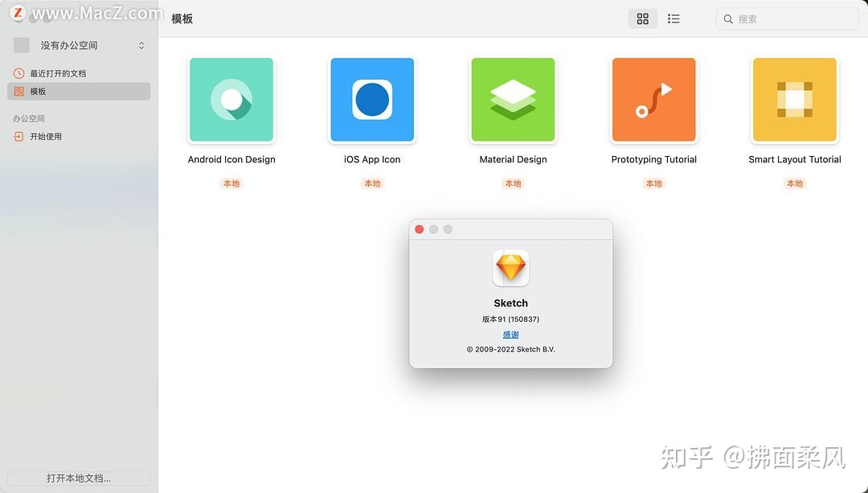Open the iOS App Icon template thumbnail

pyautogui.click(x=372, y=100)
